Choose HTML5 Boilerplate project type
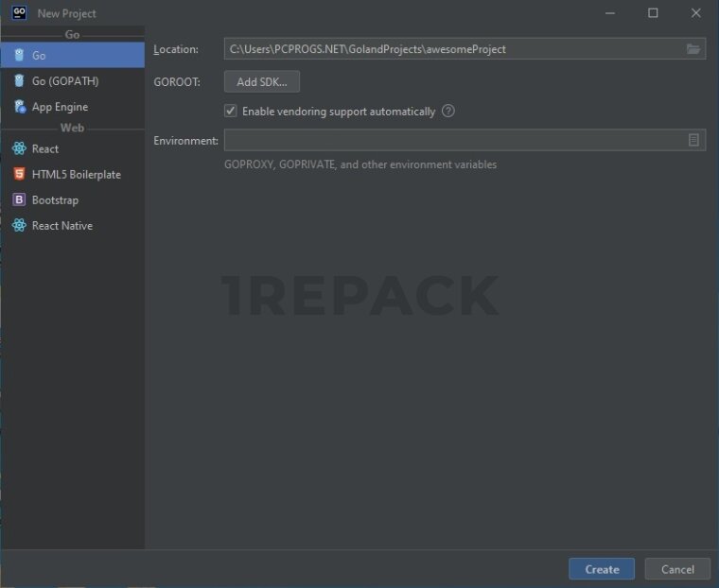Screen dimensions: 719x588 coord(76,174)
